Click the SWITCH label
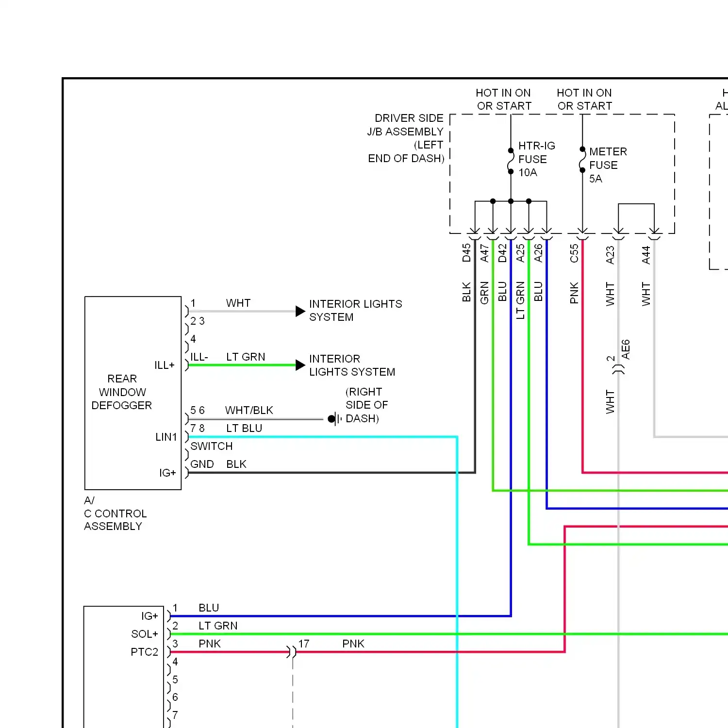 212,446
